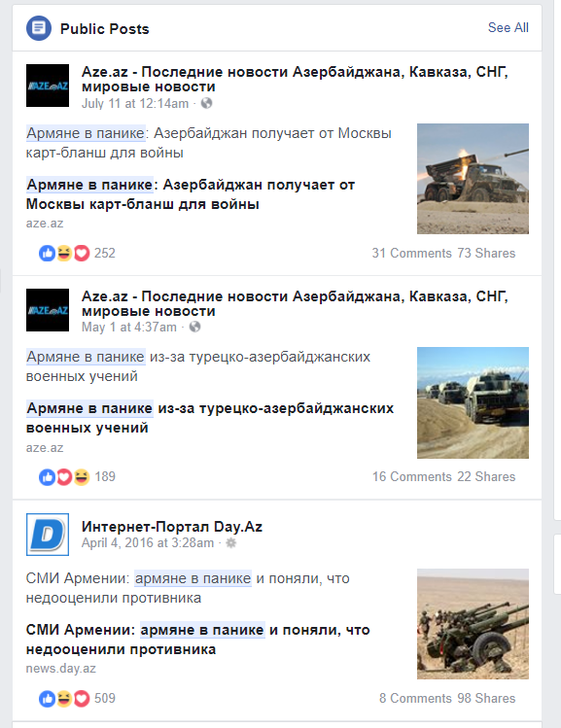Screen dimensions: 561x728
Task: Open the rocket launcher firing thumbnail
Action: point(473,179)
